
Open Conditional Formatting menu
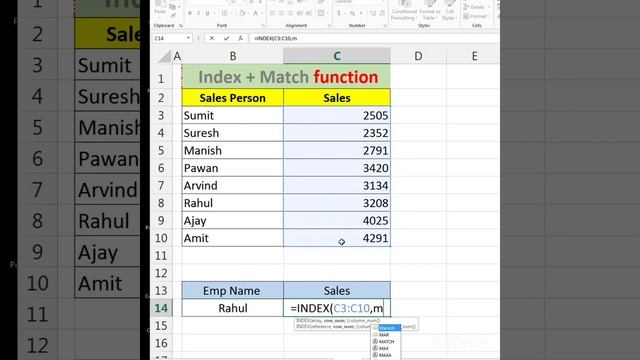point(404,11)
